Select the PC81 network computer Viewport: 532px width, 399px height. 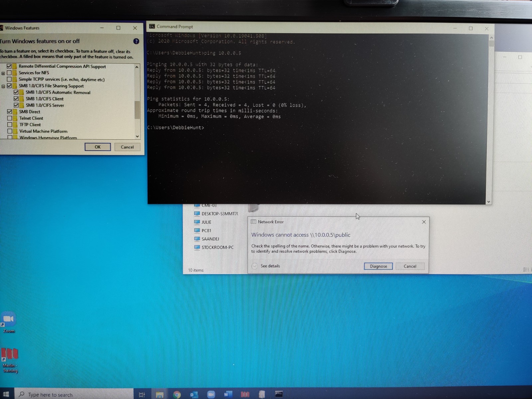click(x=202, y=230)
